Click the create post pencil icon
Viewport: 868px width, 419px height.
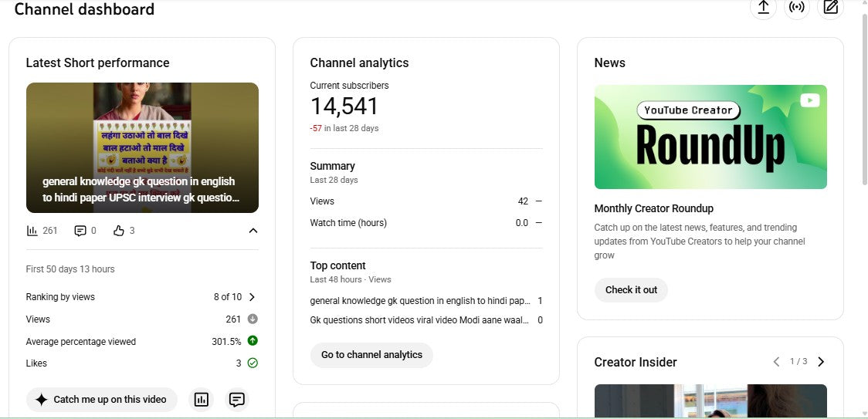830,7
